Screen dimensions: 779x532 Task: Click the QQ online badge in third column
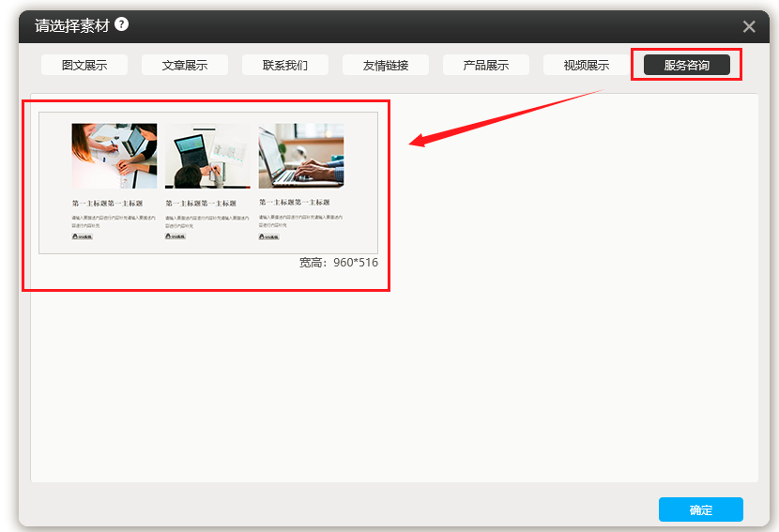pos(269,236)
